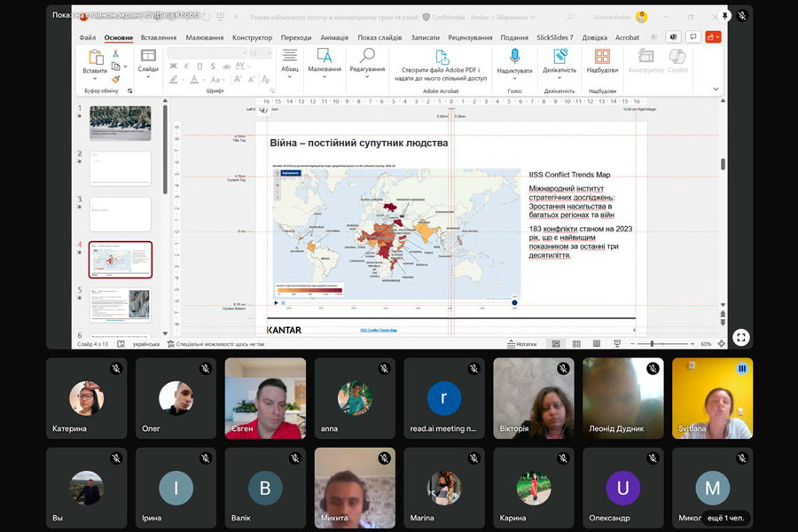Screen dimensions: 798x532
Task: Switch to Slide Sorter view icon
Action: pos(576,343)
